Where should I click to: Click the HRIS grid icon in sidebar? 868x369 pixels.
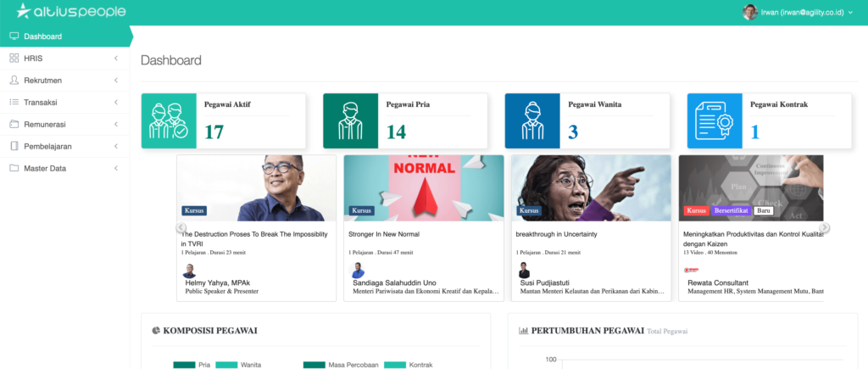click(14, 59)
